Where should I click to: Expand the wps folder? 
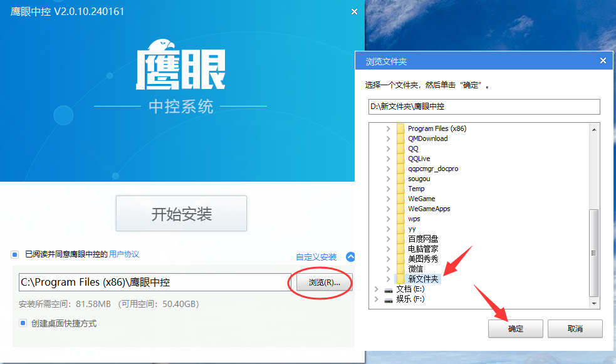tap(388, 219)
